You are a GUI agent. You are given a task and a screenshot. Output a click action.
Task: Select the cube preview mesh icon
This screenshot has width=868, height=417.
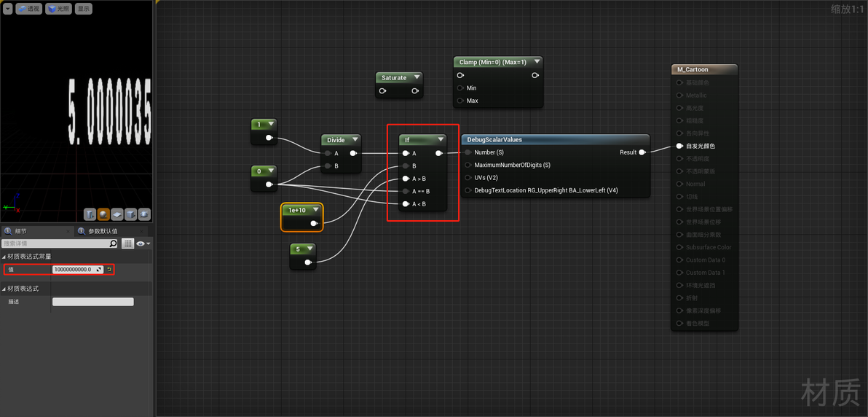pyautogui.click(x=130, y=214)
